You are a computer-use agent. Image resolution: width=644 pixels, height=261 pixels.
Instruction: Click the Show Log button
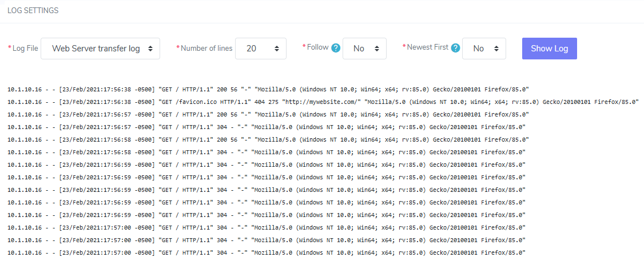pyautogui.click(x=550, y=49)
